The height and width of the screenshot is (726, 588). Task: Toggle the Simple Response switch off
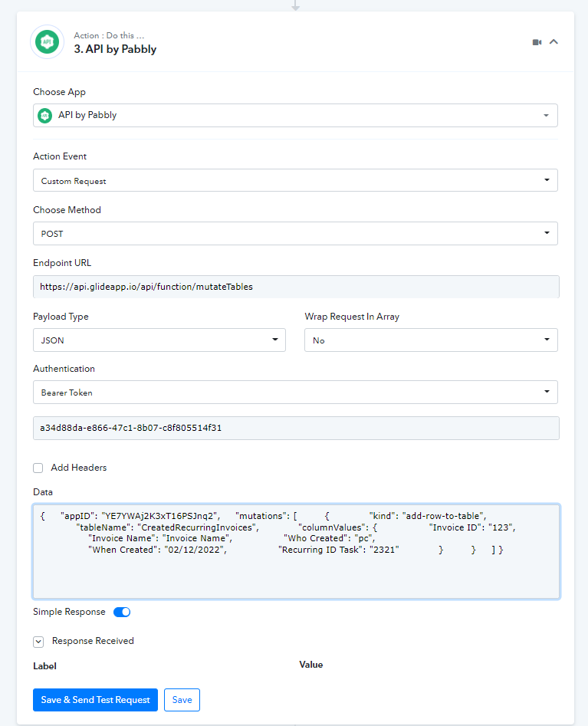point(122,612)
